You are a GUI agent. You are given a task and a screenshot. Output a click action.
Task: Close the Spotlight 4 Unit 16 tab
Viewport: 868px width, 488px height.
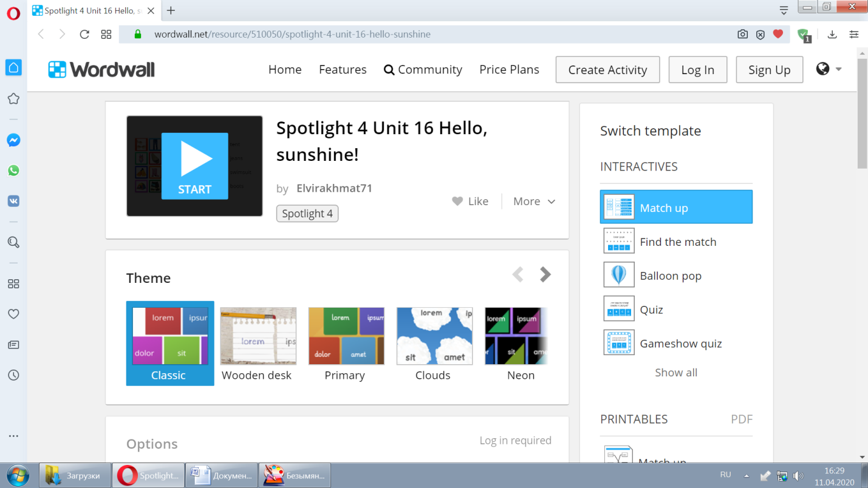(151, 10)
